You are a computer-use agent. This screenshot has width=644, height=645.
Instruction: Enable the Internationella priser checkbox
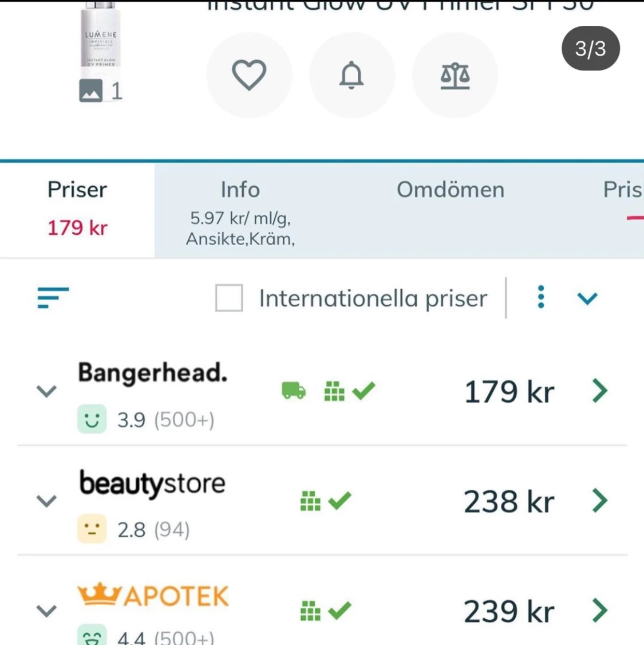tap(229, 298)
